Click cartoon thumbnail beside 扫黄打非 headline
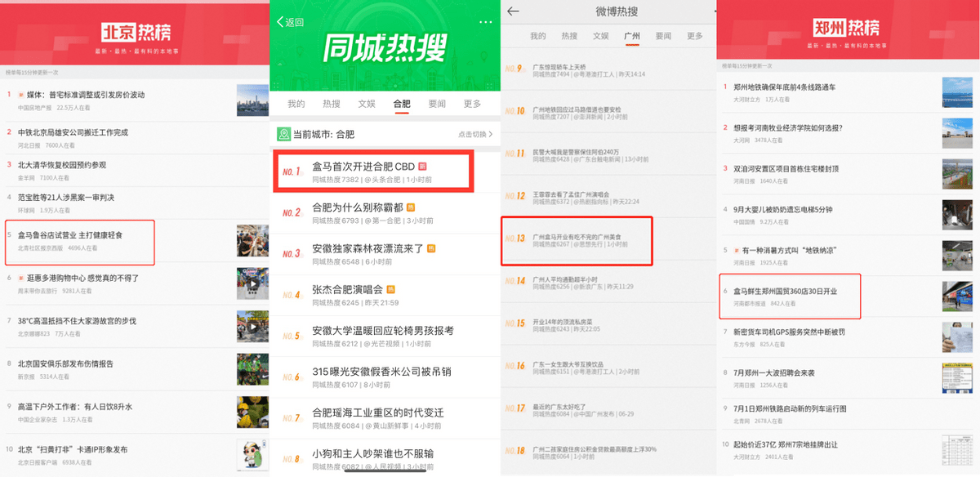This screenshot has height=477, width=980. click(252, 454)
